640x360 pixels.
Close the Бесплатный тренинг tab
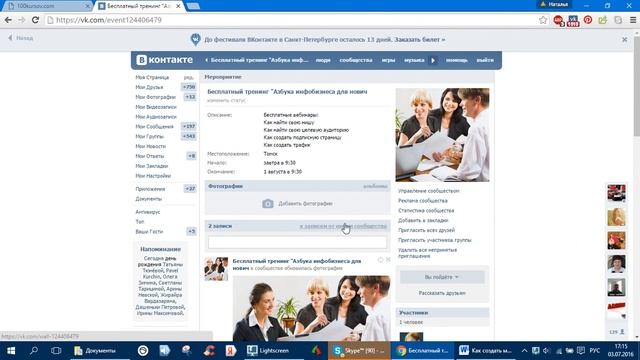pos(178,6)
